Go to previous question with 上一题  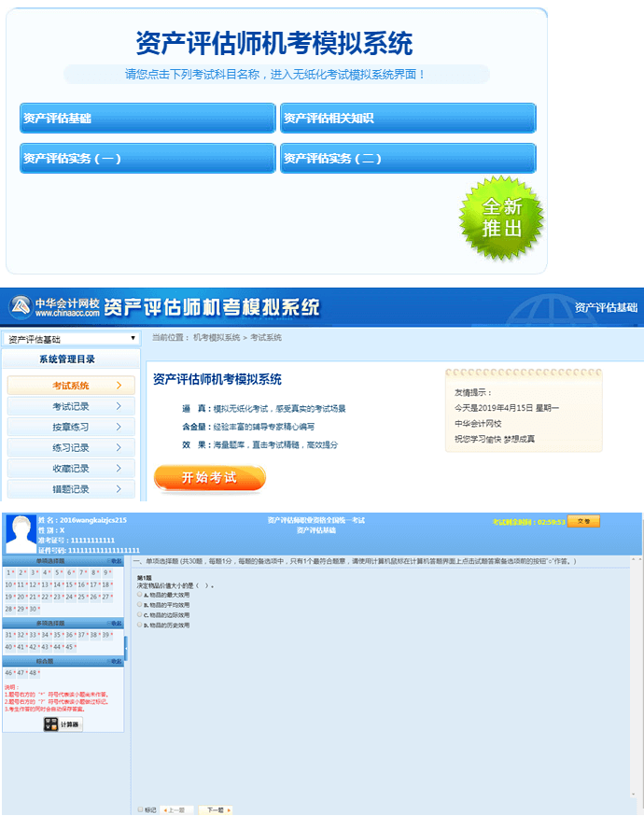175,809
